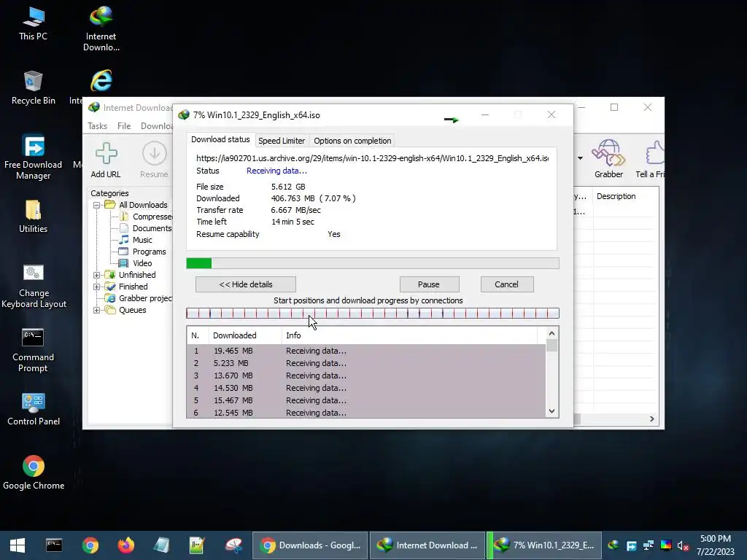
Task: Switch to 7% Win10.1 download taskbar button
Action: pos(544,545)
